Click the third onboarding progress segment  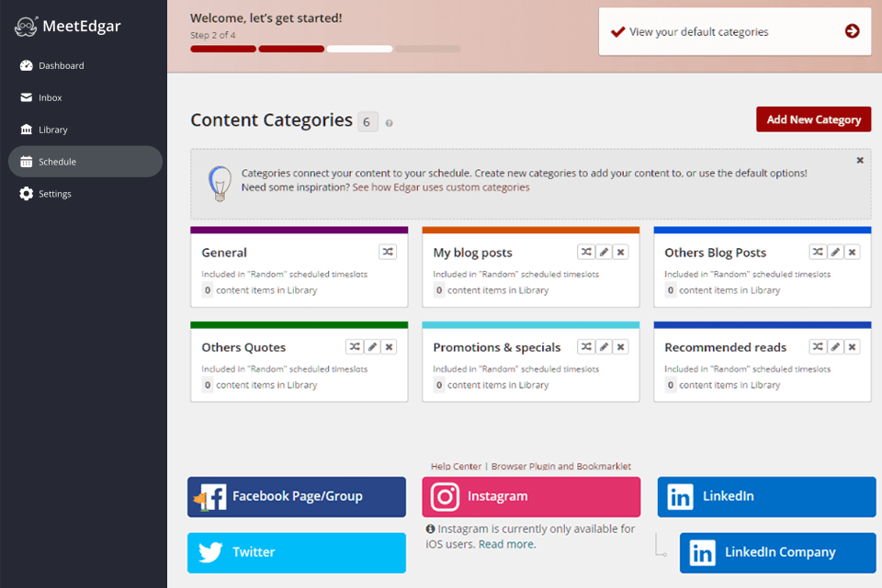[x=359, y=49]
